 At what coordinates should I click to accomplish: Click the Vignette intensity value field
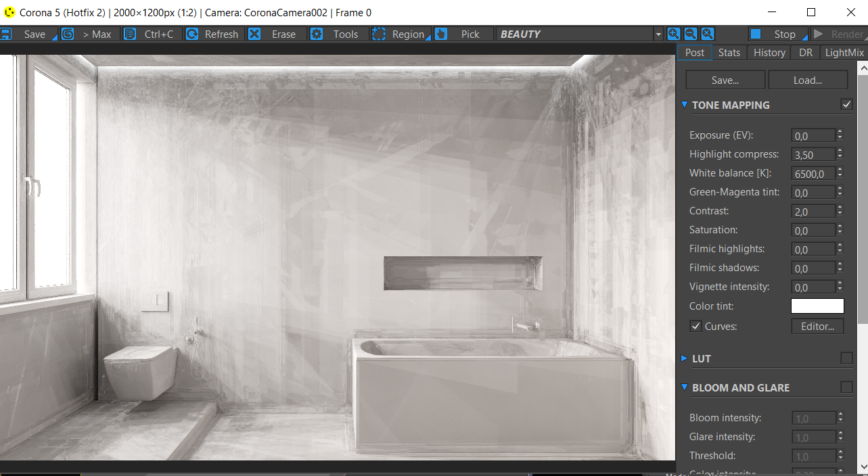(813, 287)
